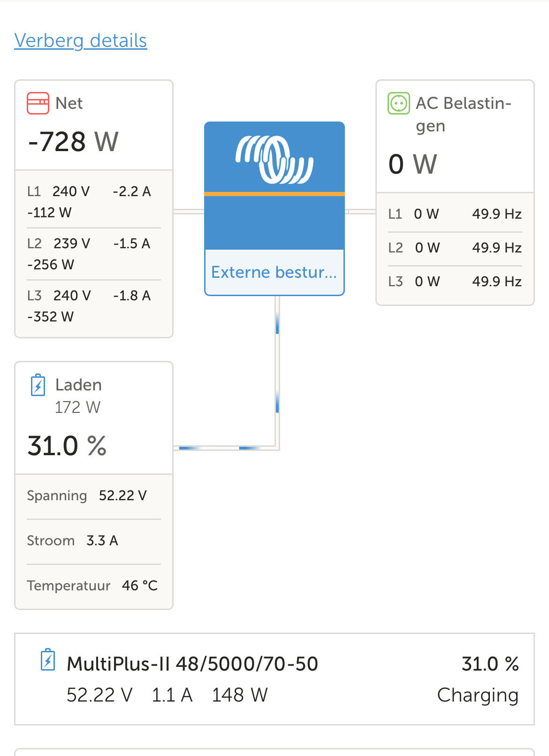Click the "Verberg details" link
The width and height of the screenshot is (549, 756).
(80, 41)
